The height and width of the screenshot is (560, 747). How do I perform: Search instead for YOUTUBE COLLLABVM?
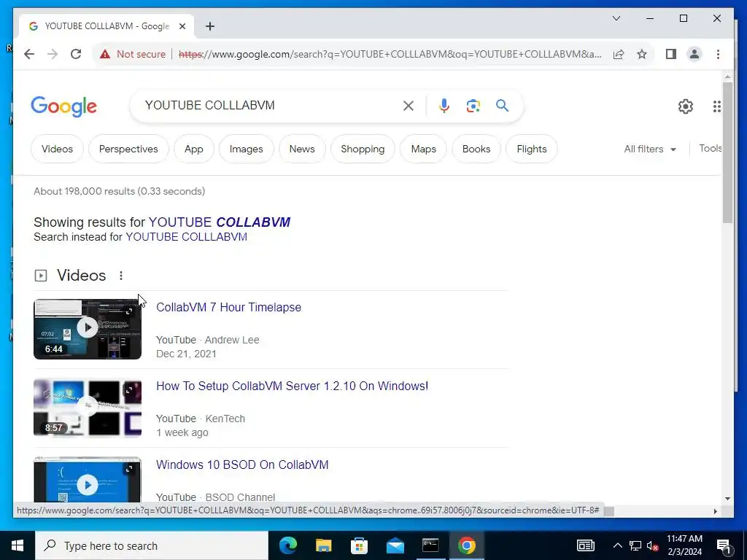[186, 237]
